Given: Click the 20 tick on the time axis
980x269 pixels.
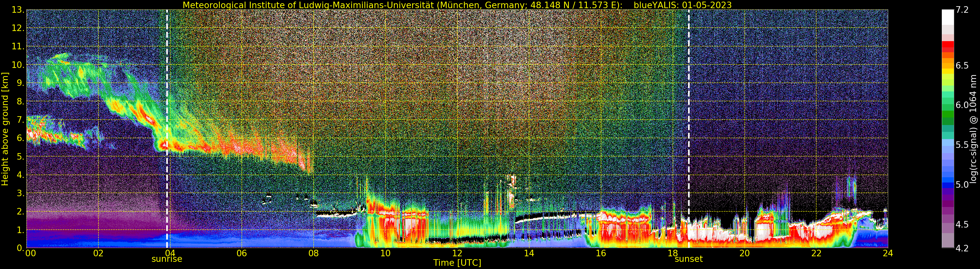Looking at the screenshot, I should (744, 253).
